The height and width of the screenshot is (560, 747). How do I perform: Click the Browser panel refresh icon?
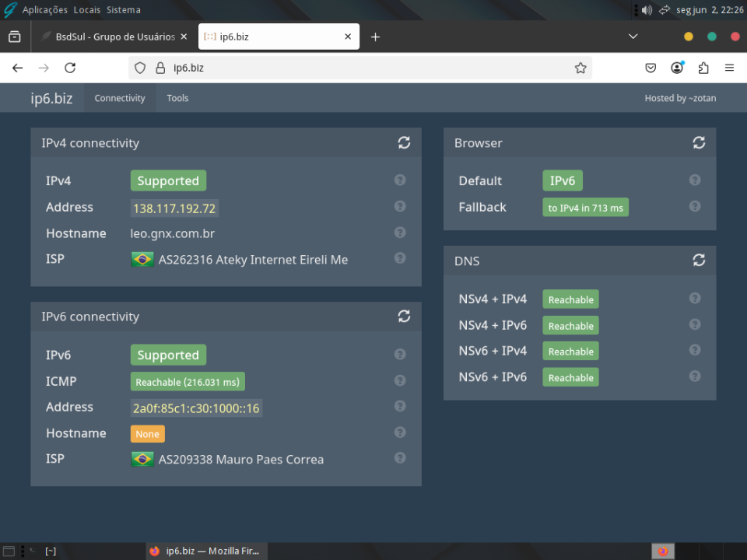pyautogui.click(x=699, y=142)
